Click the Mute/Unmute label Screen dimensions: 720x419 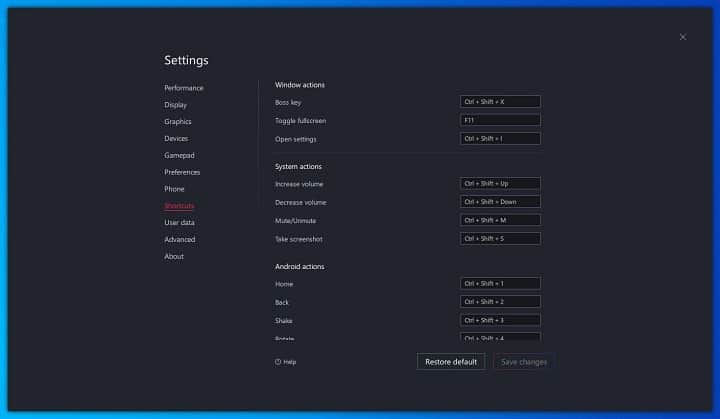coord(295,221)
